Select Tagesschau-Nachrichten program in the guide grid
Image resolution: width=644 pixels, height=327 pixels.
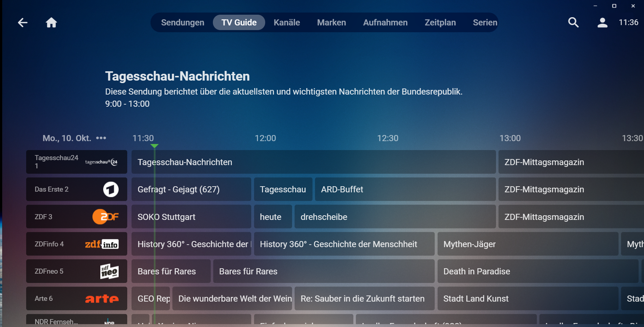(x=314, y=162)
